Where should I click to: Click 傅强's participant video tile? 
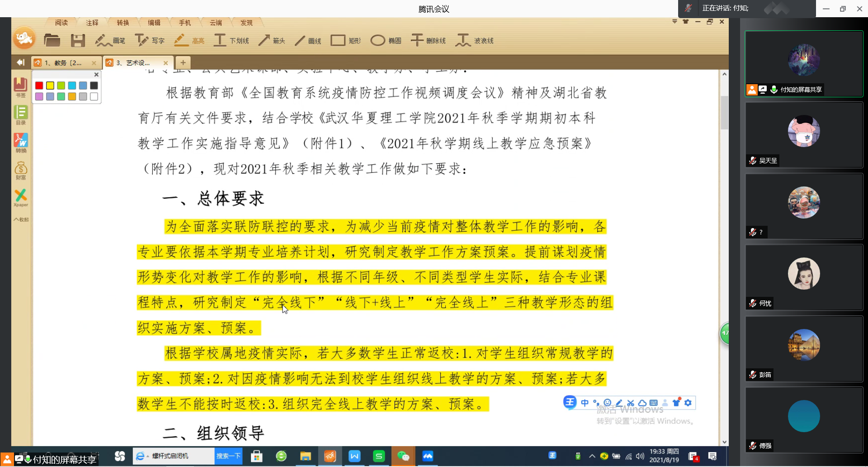click(804, 419)
